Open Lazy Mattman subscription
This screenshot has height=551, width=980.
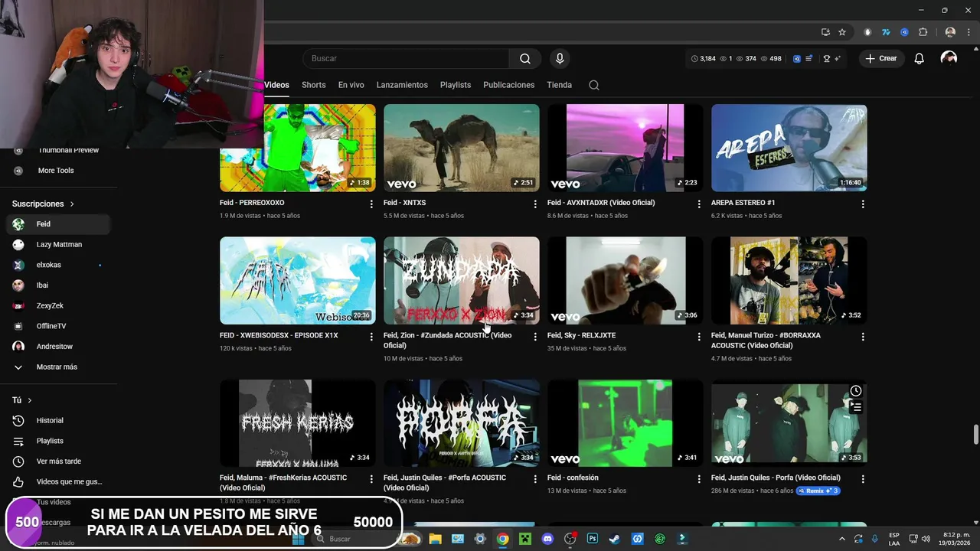[58, 245]
